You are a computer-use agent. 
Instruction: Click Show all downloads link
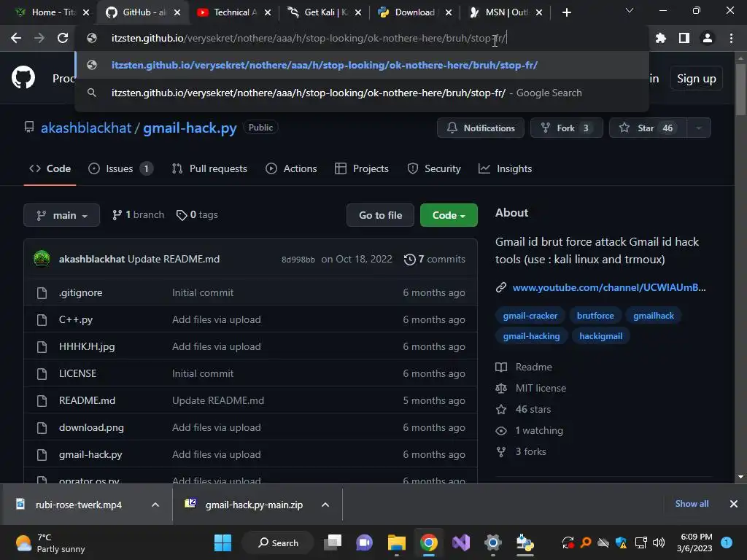[692, 504]
